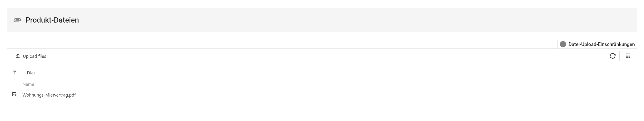Click the Wohnungs-Mietvertrag.pdf row's empty right side
This screenshot has height=121, width=644.
tap(375, 95)
